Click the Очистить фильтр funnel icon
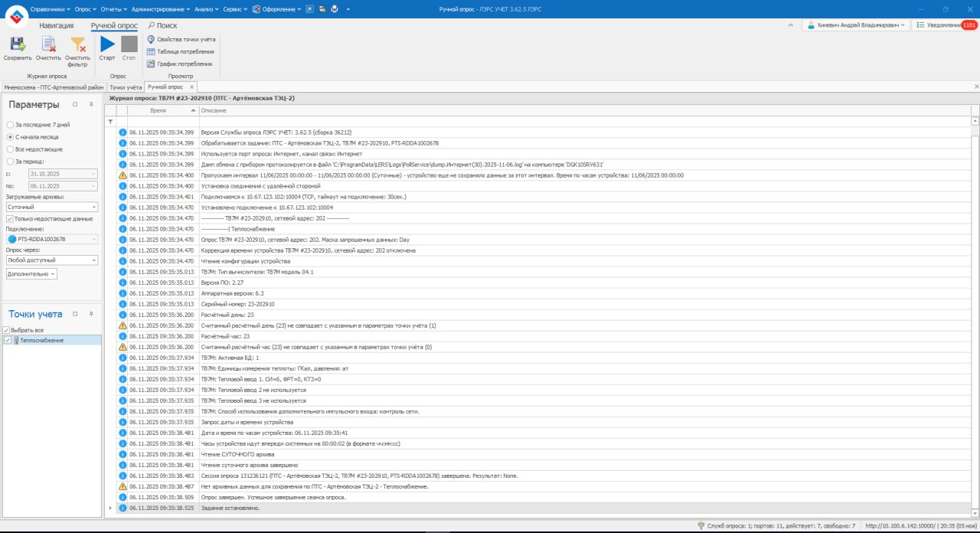The width and height of the screenshot is (980, 533). pos(77,45)
